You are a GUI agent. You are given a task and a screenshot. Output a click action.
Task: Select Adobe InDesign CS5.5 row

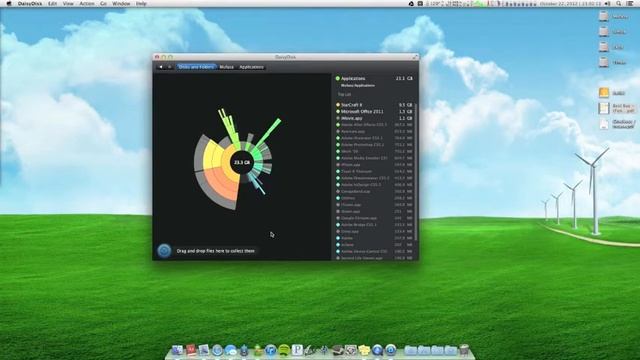point(374,185)
